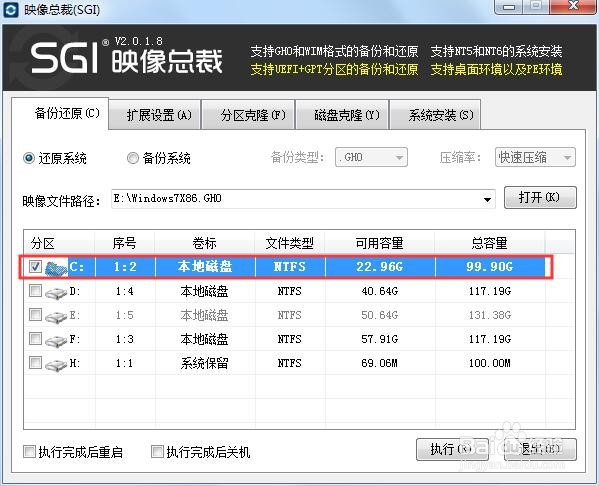Click the 序号 column header
The width and height of the screenshot is (599, 486).
pos(125,243)
